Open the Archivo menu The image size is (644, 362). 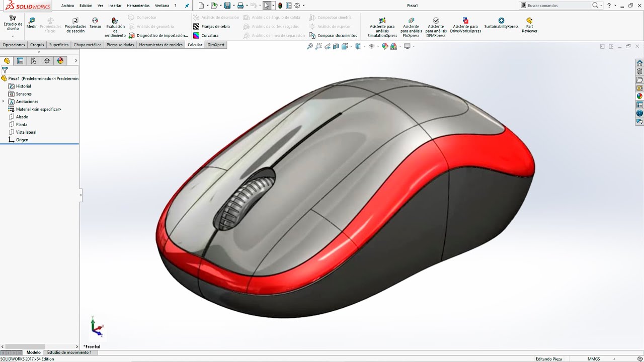67,6
